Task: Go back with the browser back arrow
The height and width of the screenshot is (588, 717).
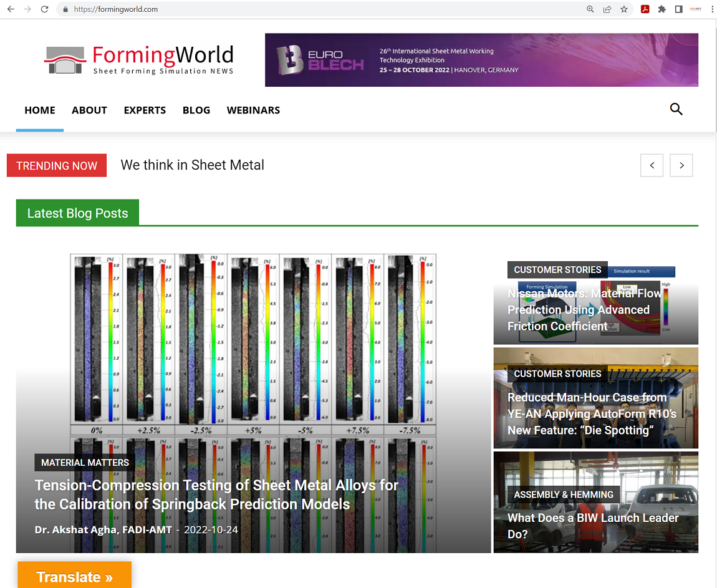Action: (11, 9)
